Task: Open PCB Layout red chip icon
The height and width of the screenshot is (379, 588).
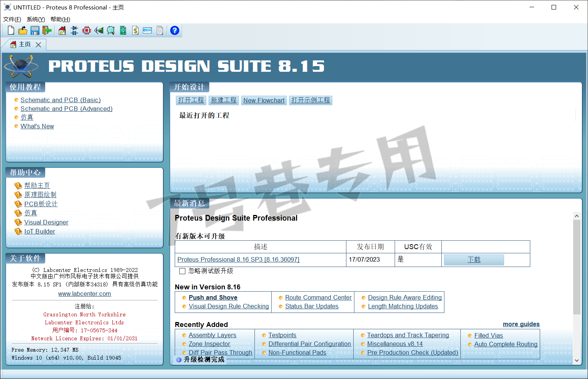Action: (87, 30)
